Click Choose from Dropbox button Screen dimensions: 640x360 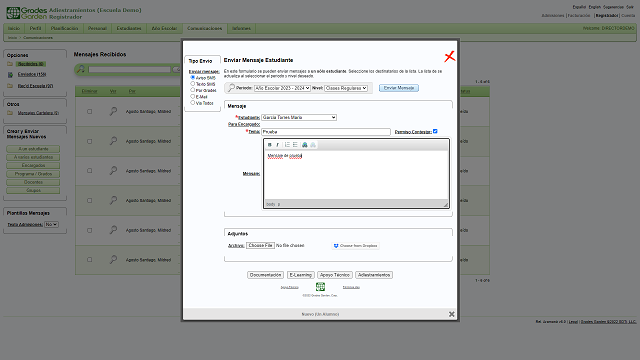tap(356, 246)
